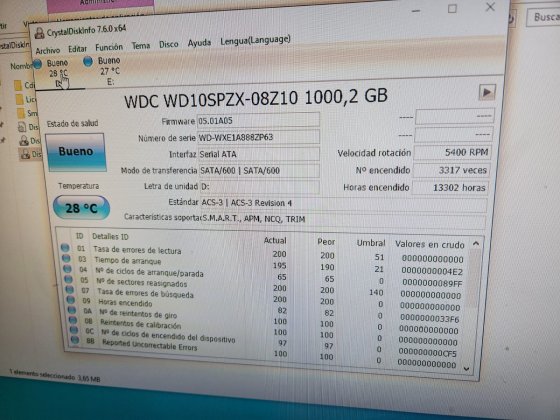Click the Firmware field 05.01A05
Screen dimensions: 560x420
[x=258, y=120]
